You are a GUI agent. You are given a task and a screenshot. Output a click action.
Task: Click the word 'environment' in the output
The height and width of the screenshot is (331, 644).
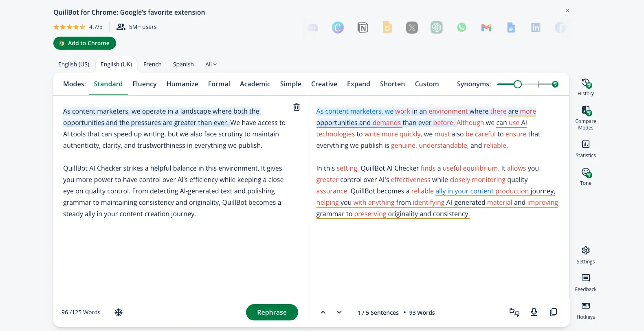[448, 111]
